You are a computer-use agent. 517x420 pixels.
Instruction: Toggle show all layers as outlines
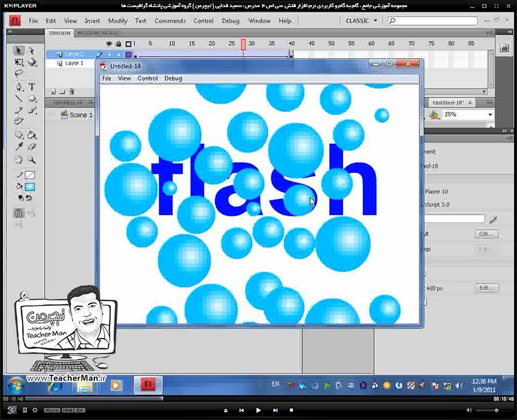pyautogui.click(x=129, y=43)
